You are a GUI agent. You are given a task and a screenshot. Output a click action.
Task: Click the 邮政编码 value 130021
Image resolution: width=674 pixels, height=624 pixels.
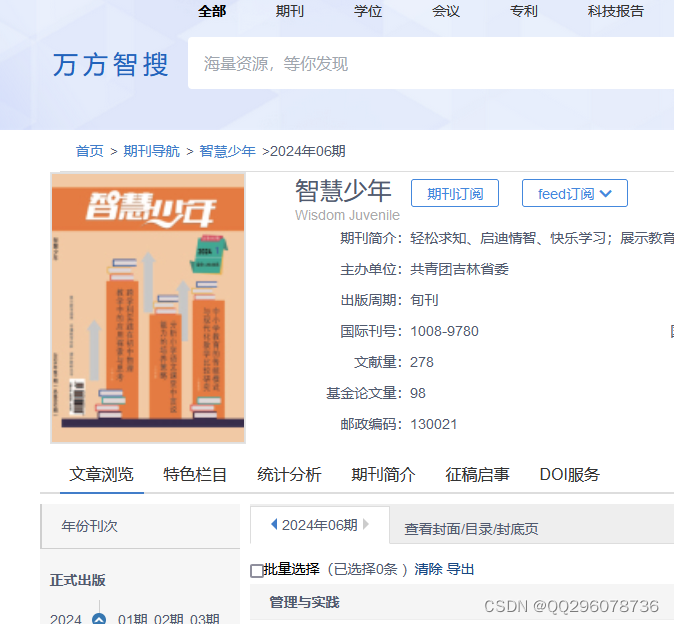click(x=433, y=425)
